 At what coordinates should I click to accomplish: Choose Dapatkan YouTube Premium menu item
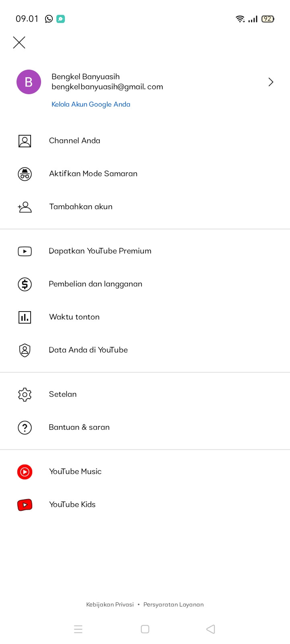click(145, 251)
